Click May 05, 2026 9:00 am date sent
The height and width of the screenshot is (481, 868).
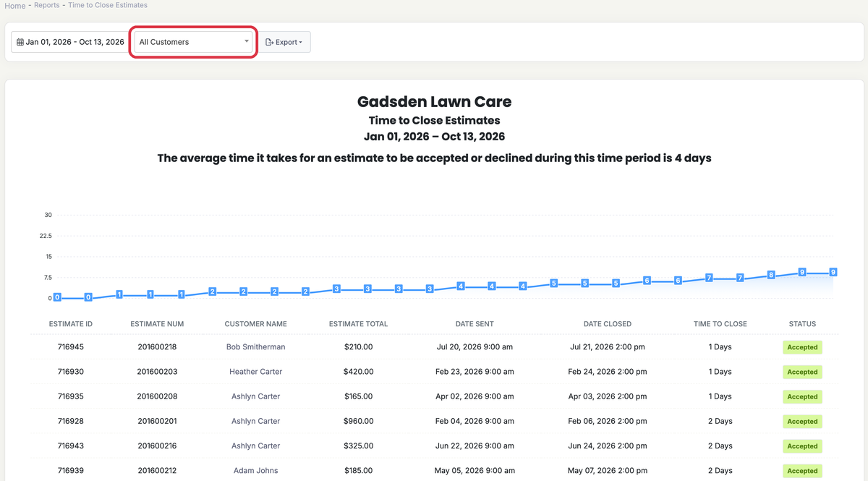tap(475, 470)
